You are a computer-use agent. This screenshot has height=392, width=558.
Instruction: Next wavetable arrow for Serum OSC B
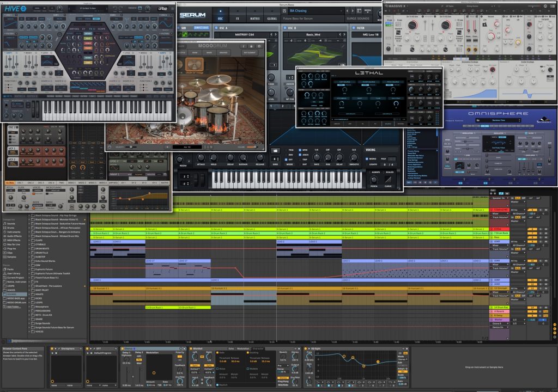click(x=344, y=34)
